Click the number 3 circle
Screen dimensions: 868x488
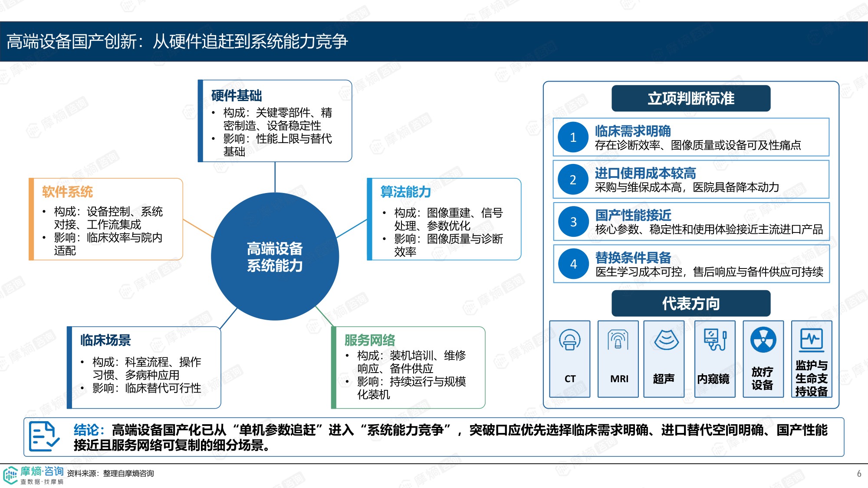coord(573,222)
